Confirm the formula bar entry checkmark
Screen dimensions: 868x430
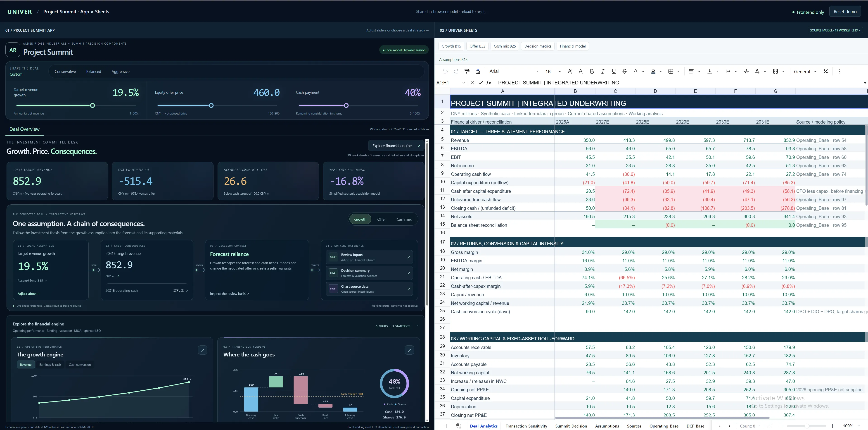pyautogui.click(x=481, y=83)
